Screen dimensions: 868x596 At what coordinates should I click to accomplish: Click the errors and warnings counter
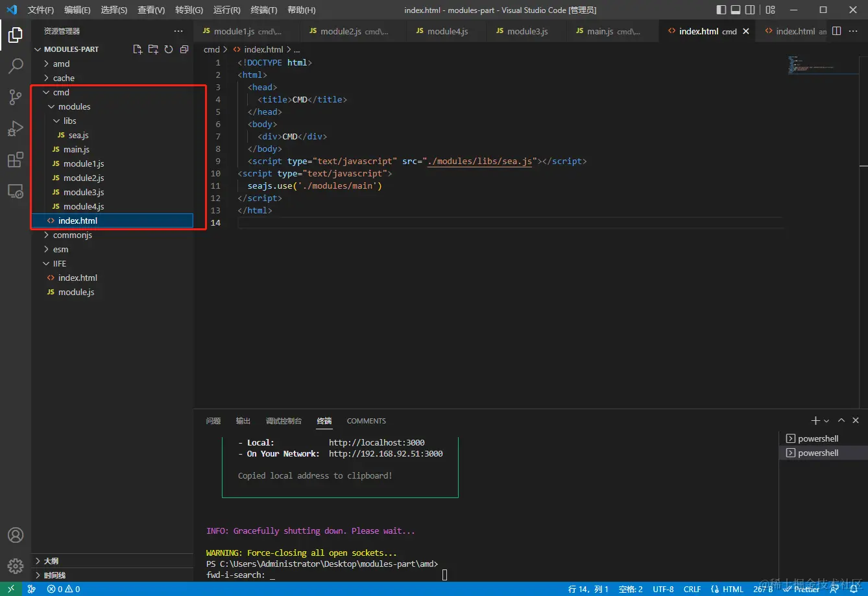pos(64,589)
